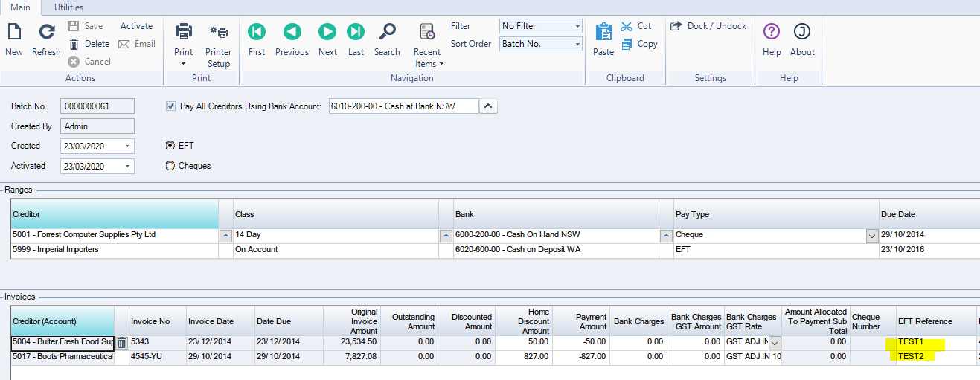
Task: Open the Printer Setup tool
Action: click(x=219, y=33)
